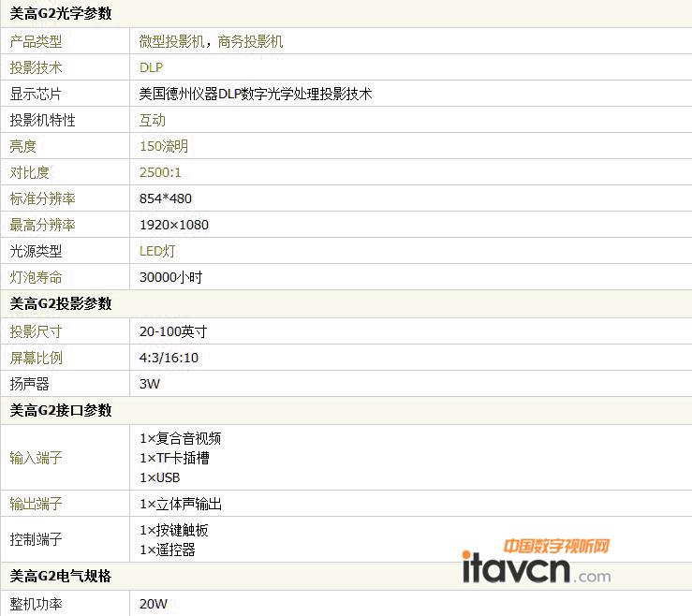
Task: Open the 微型投影机 link
Action: (171, 41)
